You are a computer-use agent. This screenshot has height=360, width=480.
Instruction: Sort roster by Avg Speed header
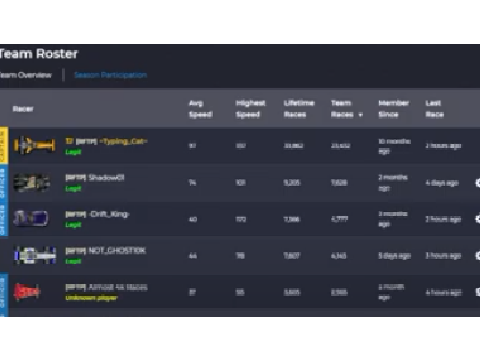coord(201,109)
